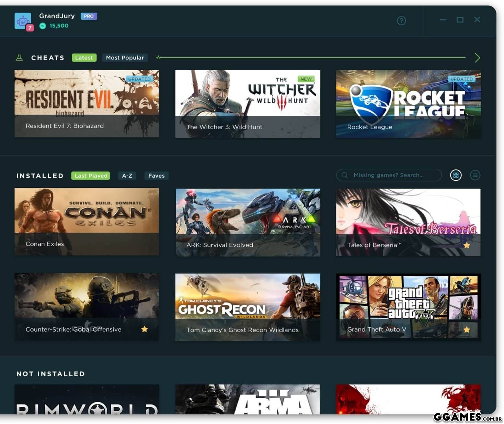
Task: Open the Resident Evil 7: Biohazard cheat card
Action: click(x=87, y=104)
